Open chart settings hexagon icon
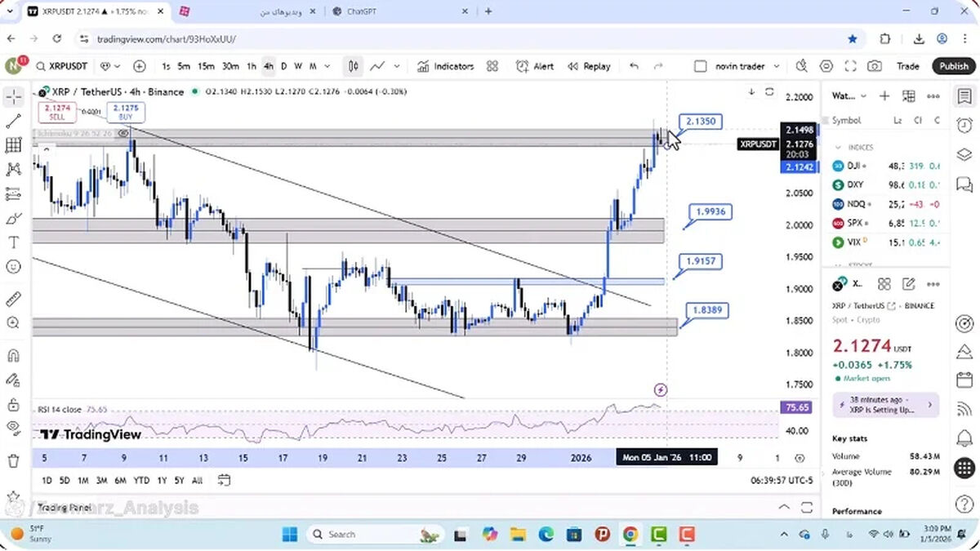Screen dimensions: 980x551 [826, 66]
